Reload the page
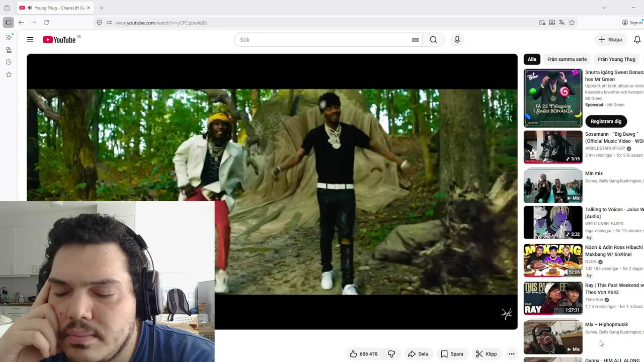 coord(46,23)
